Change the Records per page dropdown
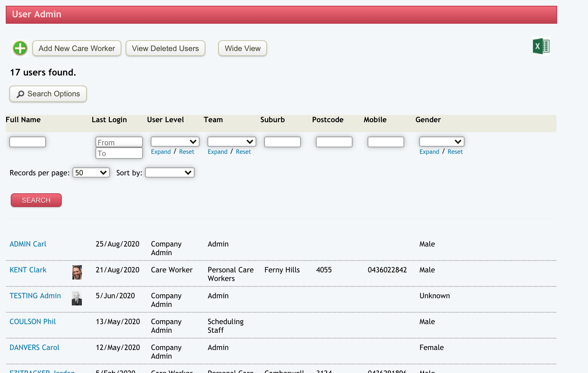The width and height of the screenshot is (588, 373). 91,173
